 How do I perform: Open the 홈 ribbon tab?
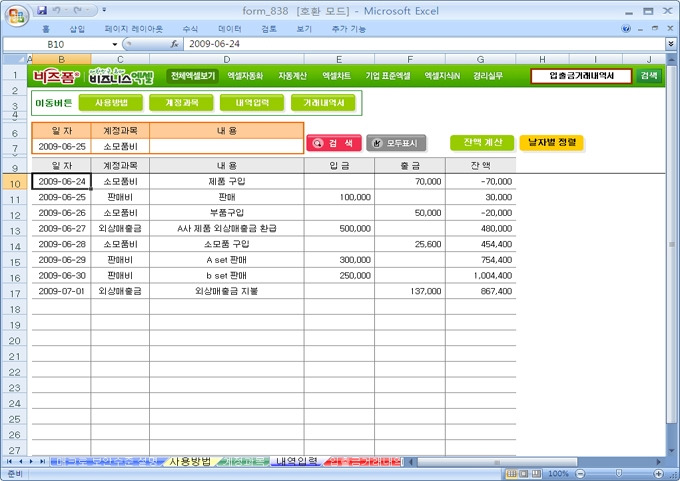[46, 29]
